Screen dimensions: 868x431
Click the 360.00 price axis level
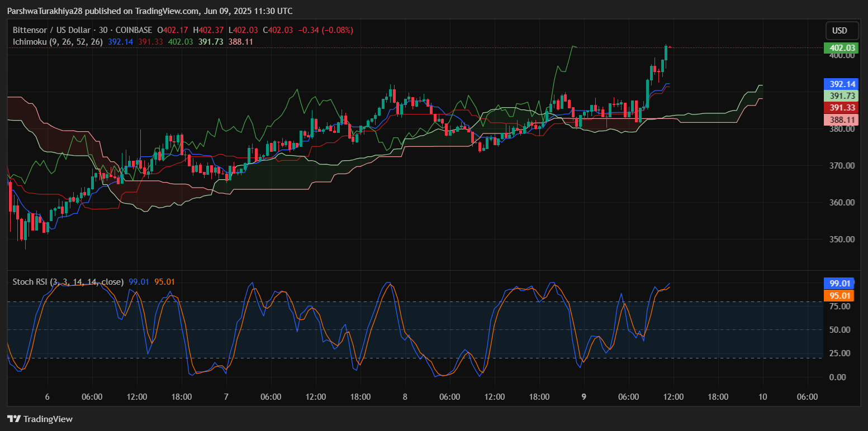pos(842,203)
